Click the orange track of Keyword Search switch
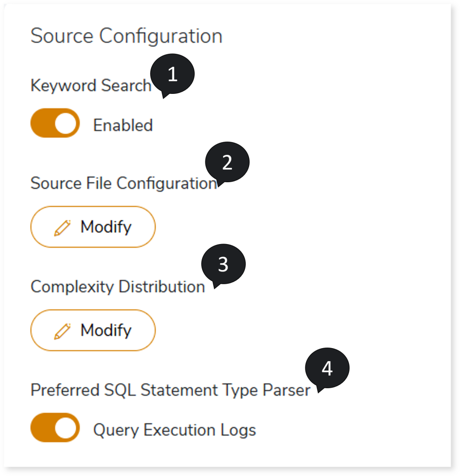Image resolution: width=460 pixels, height=476 pixels. [x=41, y=123]
